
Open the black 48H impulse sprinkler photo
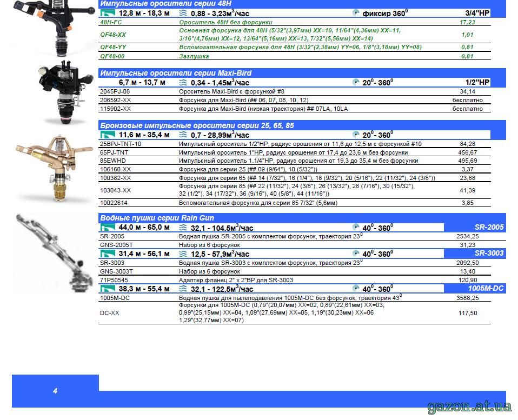(55, 28)
